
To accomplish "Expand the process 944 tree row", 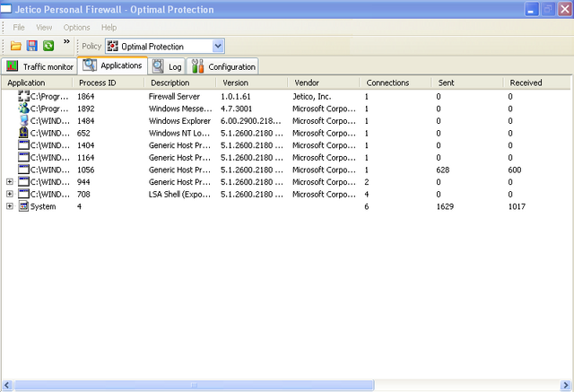I will pyautogui.click(x=10, y=182).
